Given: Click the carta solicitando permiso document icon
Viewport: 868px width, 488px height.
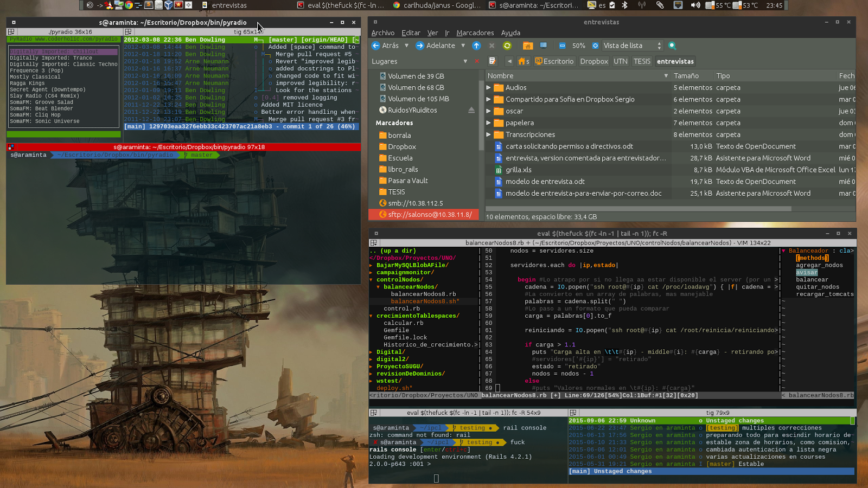Looking at the screenshot, I should (499, 146).
